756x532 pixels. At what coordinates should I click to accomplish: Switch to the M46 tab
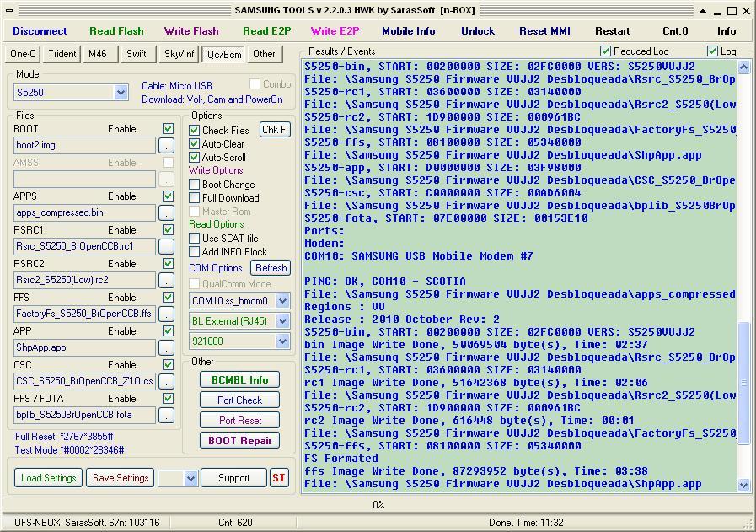(100, 54)
